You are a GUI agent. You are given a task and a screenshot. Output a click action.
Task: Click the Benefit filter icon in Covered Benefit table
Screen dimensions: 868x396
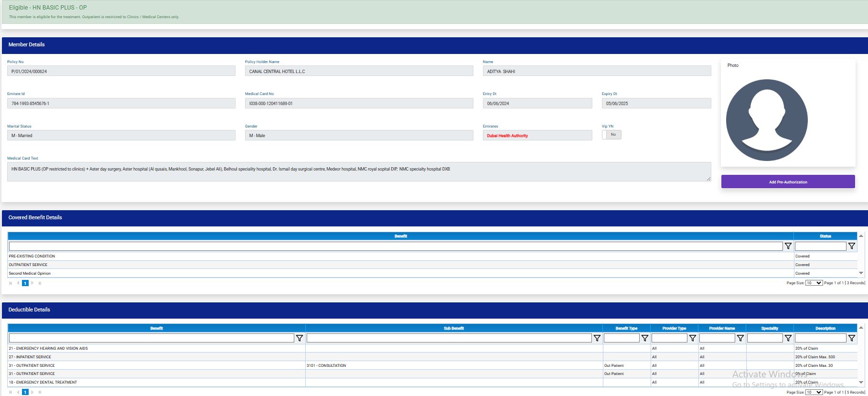coord(788,246)
